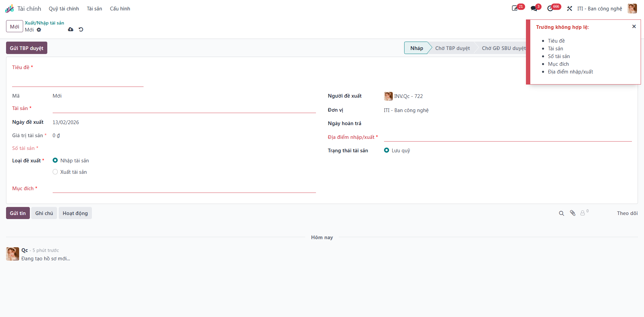Click the Mục đích input field

point(184,188)
